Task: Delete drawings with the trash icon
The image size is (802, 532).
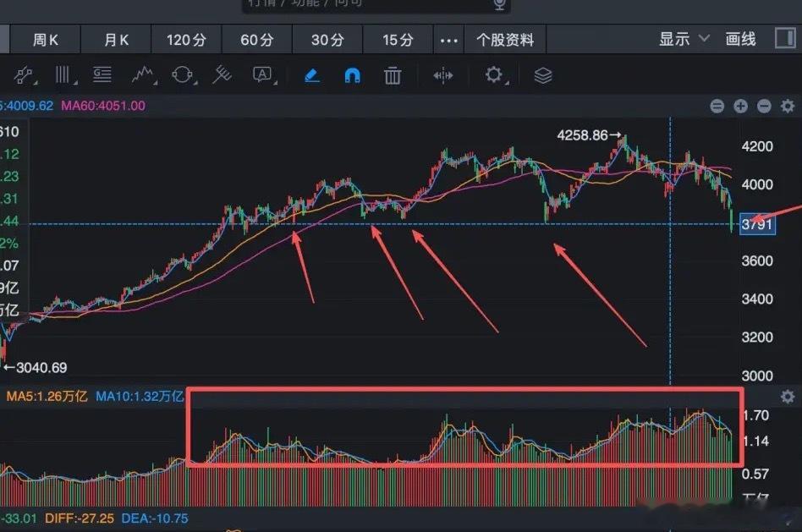Action: tap(393, 76)
